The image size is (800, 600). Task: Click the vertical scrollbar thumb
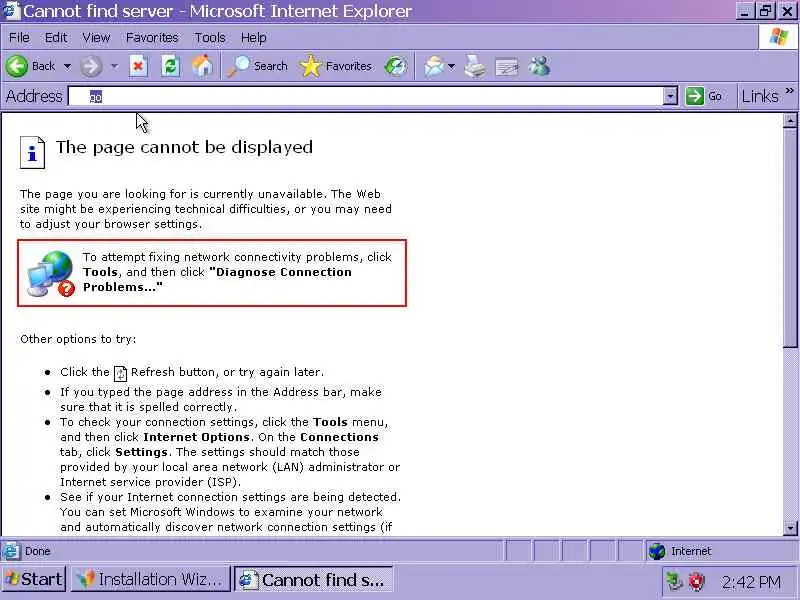coord(790,238)
